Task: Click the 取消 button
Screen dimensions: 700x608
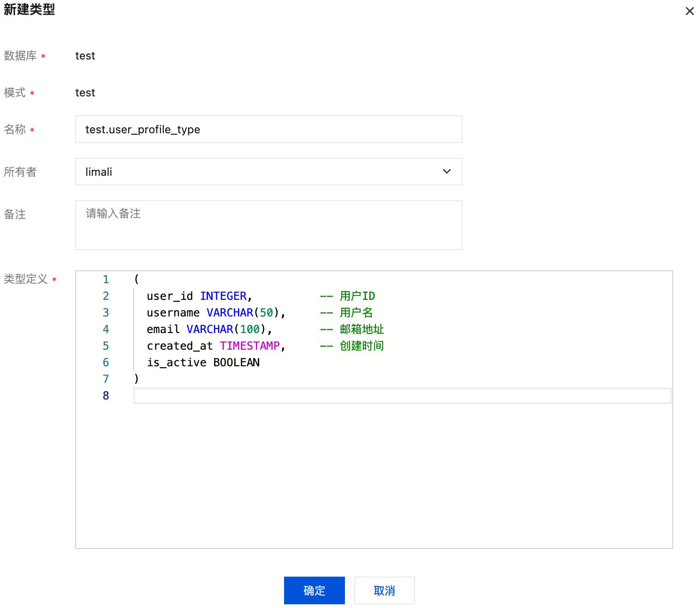Action: coord(384,590)
